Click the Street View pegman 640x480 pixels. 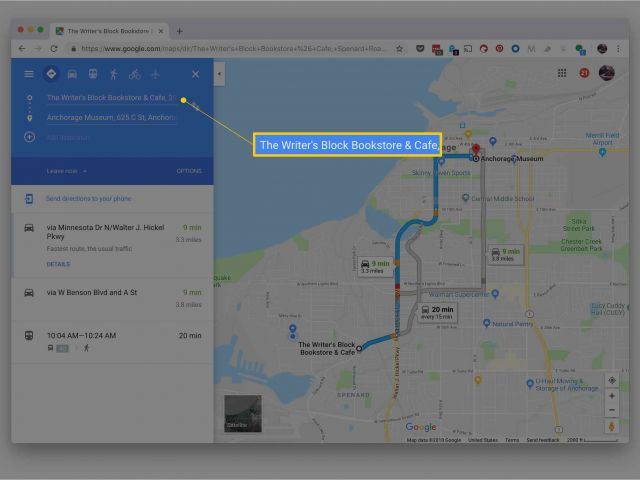611,427
